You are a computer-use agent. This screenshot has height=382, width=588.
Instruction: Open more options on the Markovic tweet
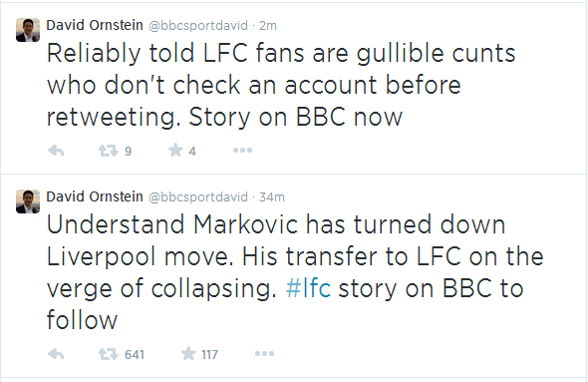[x=264, y=354]
